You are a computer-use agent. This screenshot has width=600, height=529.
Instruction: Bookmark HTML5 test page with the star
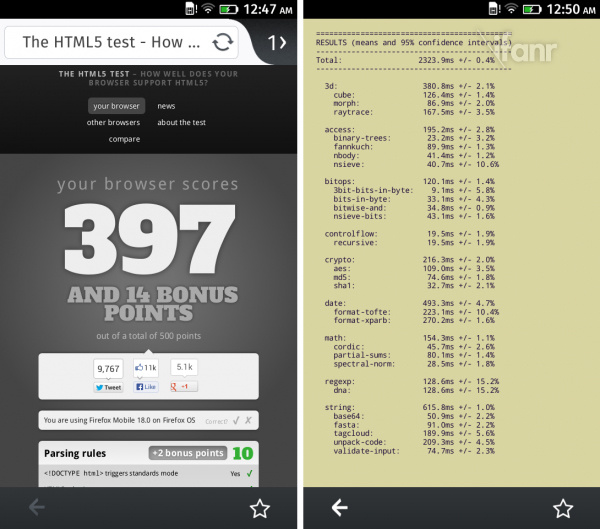[x=260, y=508]
